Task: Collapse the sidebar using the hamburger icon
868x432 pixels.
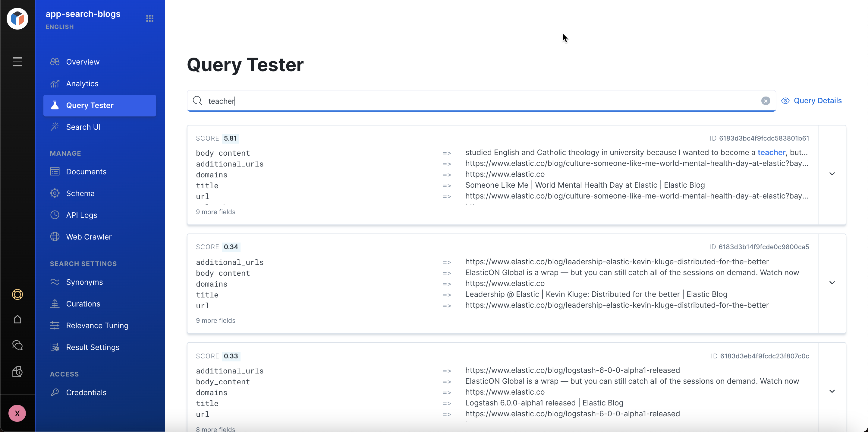Action: [x=17, y=61]
